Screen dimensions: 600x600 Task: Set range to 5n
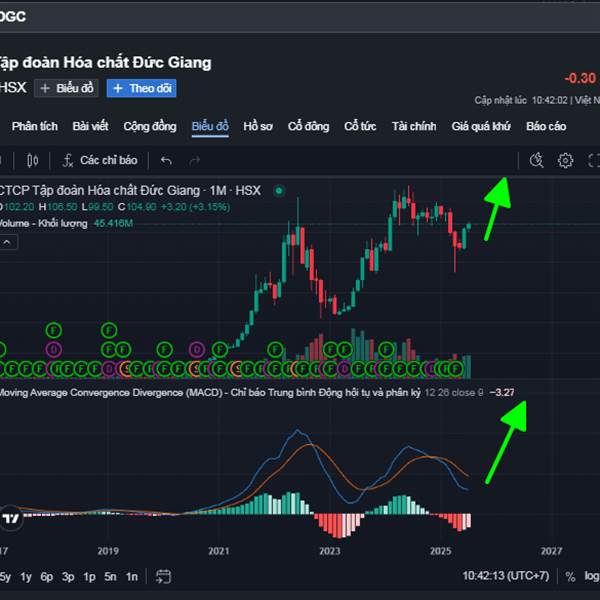click(110, 577)
